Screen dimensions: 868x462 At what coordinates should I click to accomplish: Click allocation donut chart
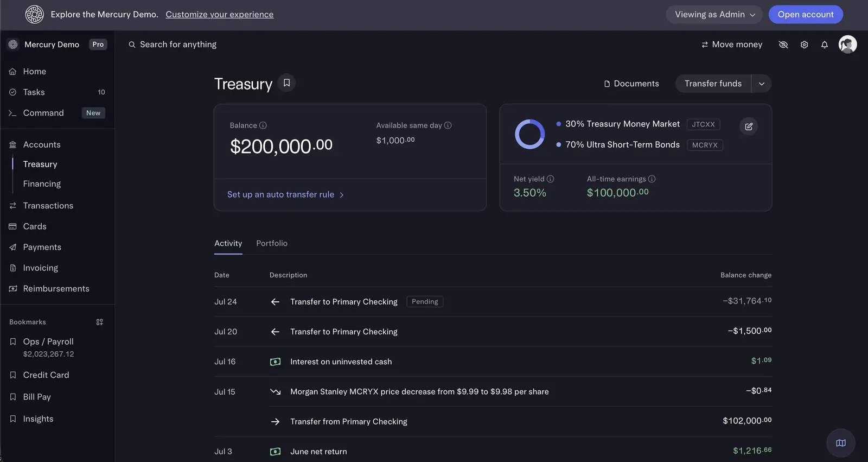click(x=529, y=134)
